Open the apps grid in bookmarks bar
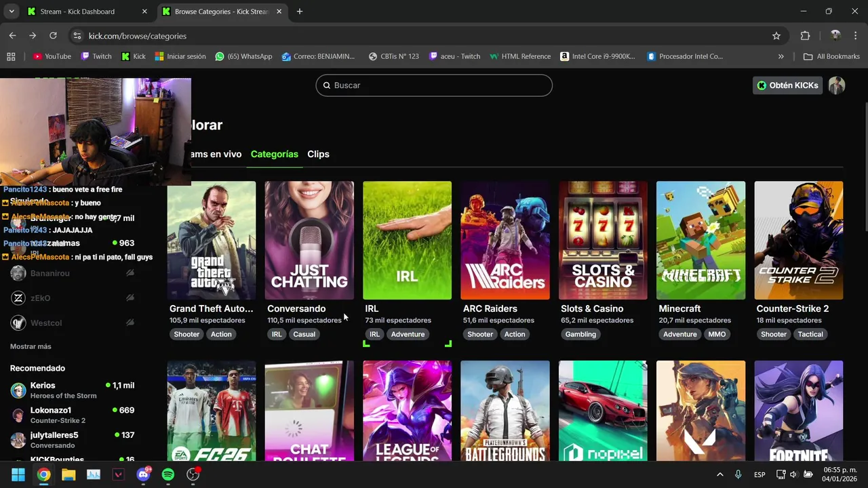Screen dimensions: 868x488 (11, 56)
